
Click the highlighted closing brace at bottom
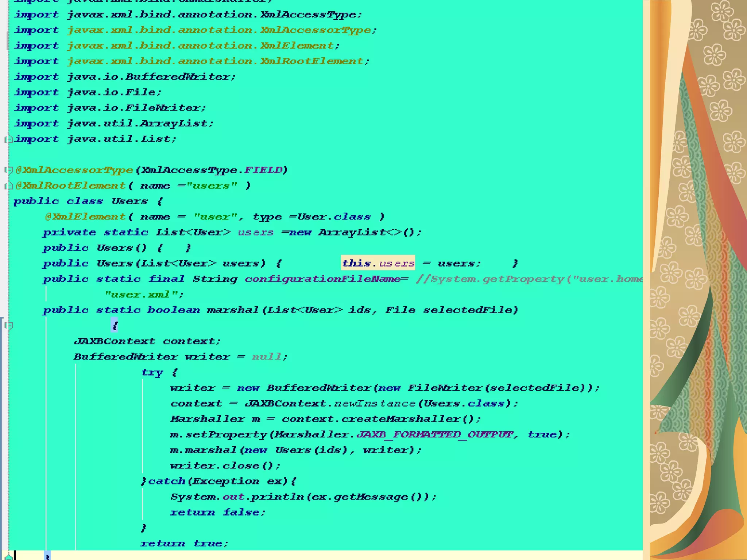(47, 557)
